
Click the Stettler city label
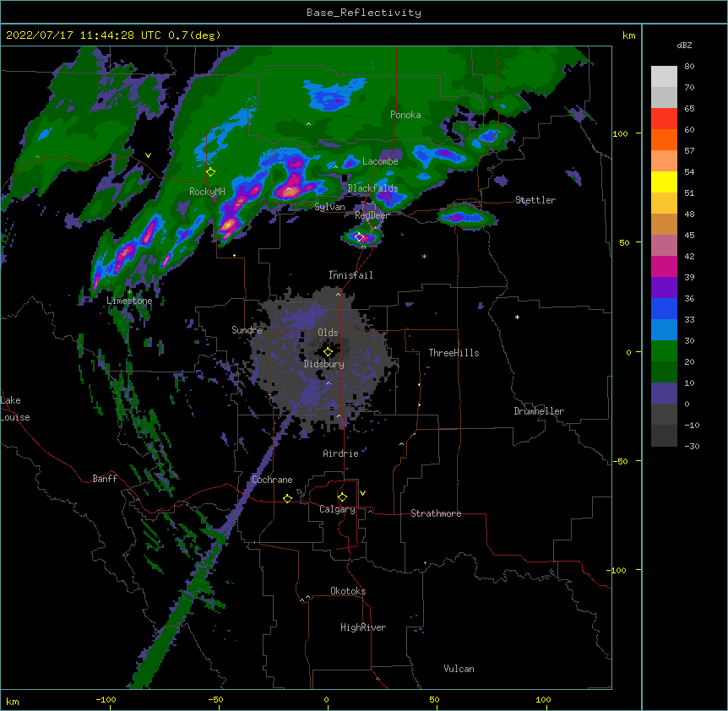click(x=535, y=200)
